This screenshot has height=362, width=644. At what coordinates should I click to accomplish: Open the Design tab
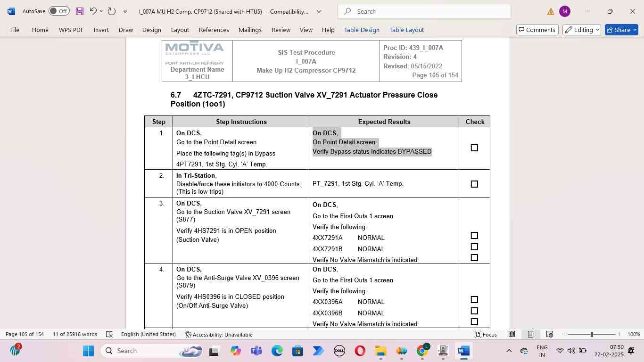point(152,30)
